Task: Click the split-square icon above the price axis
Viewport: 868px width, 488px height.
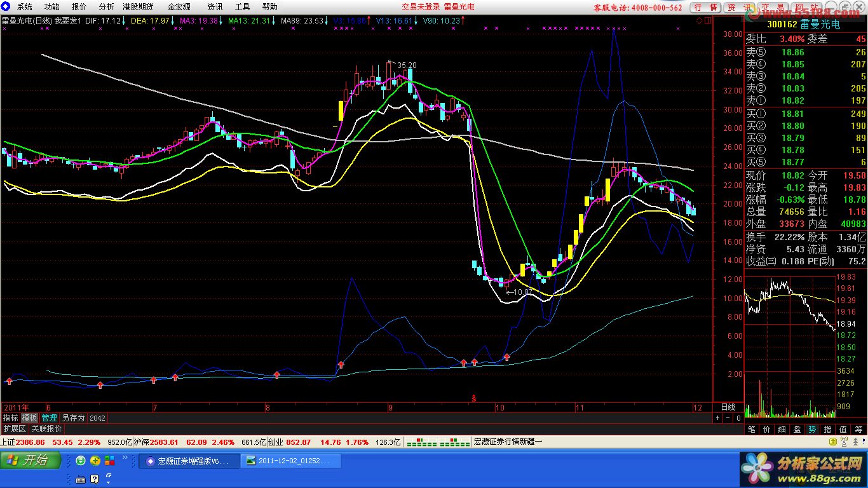Action: pyautogui.click(x=707, y=20)
